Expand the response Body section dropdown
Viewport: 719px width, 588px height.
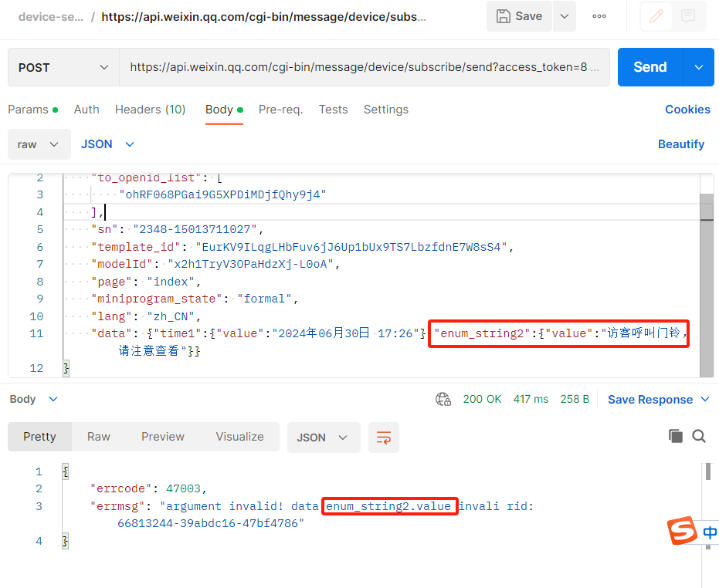tap(33, 399)
